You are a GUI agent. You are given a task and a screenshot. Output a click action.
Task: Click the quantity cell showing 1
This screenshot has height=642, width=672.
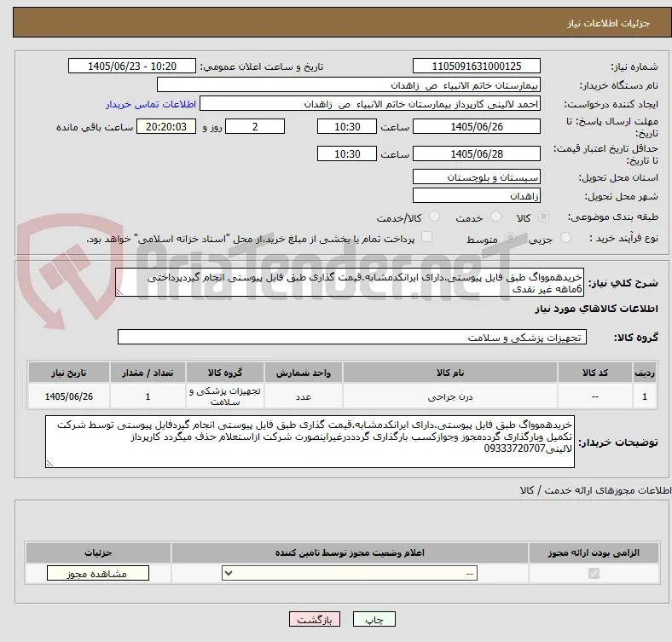click(148, 396)
